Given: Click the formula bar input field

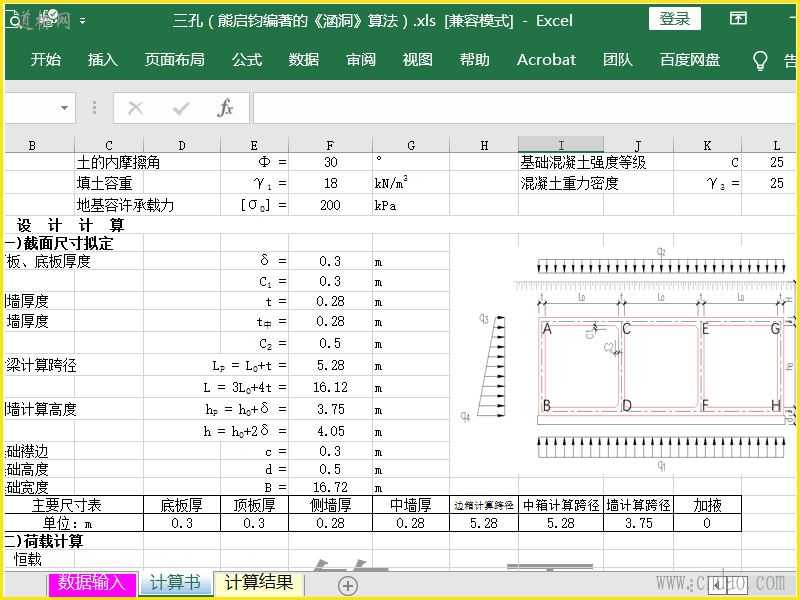Looking at the screenshot, I should (x=520, y=108).
